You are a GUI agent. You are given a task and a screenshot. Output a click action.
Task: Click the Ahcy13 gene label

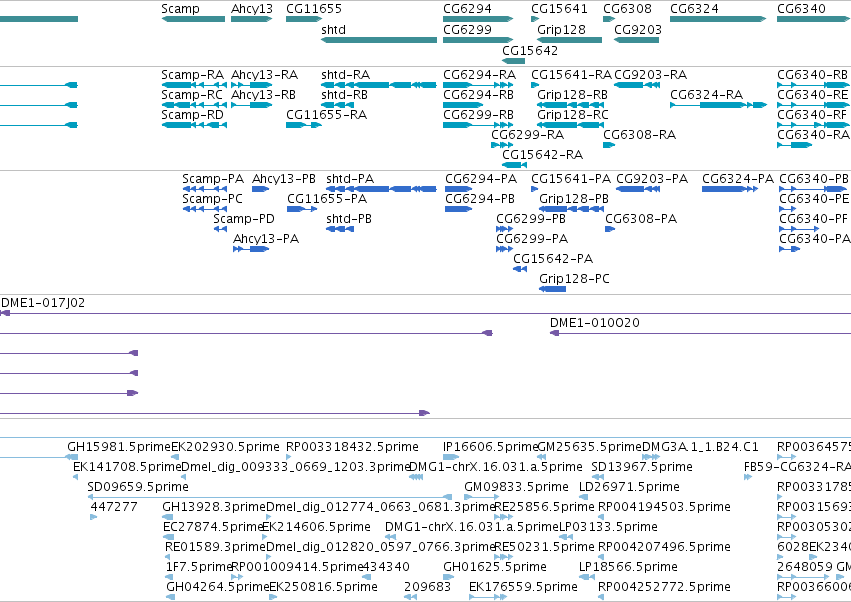click(252, 9)
